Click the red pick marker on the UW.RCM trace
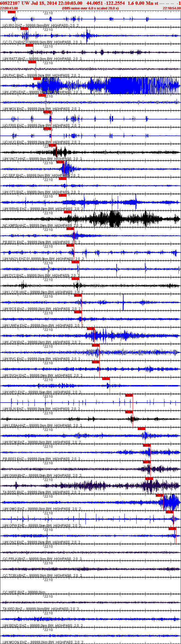This screenshot has width=181, height=644. (141, 429)
